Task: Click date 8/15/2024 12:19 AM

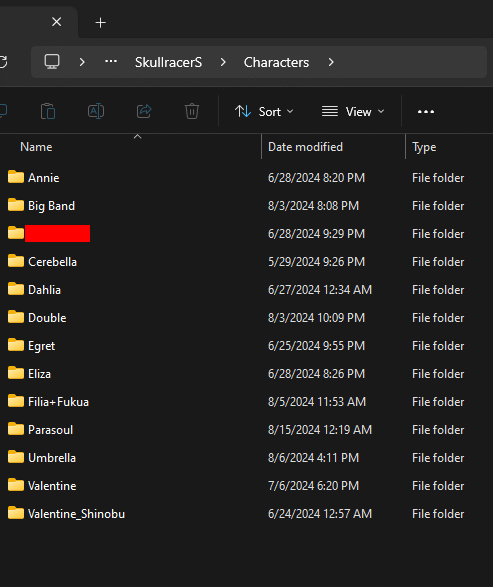Action: 320,430
